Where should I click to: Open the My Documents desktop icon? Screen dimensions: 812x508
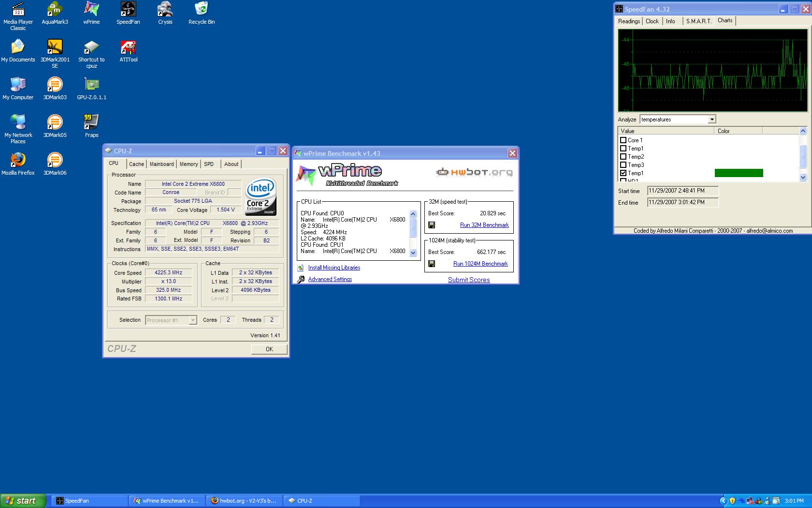pos(18,51)
